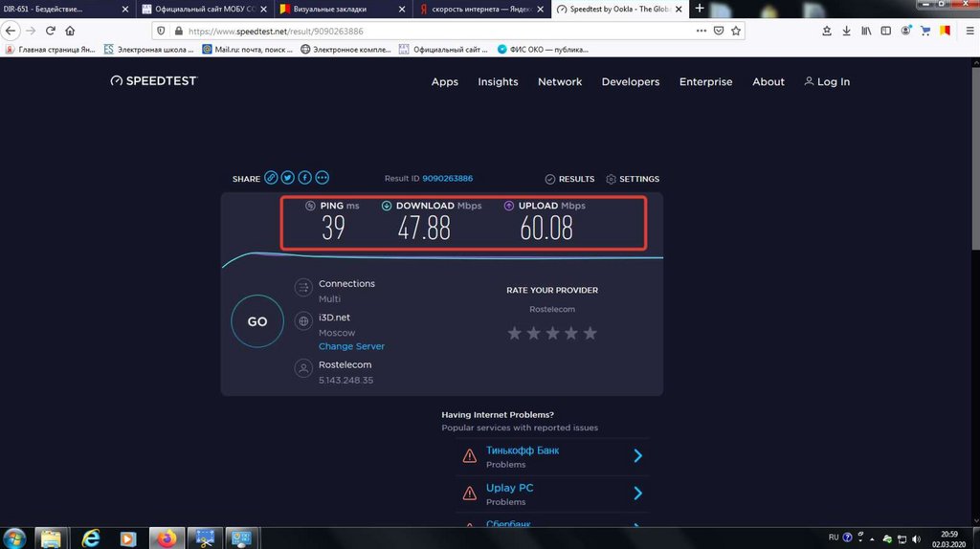
Task: Share the result on Facebook
Action: [x=304, y=178]
